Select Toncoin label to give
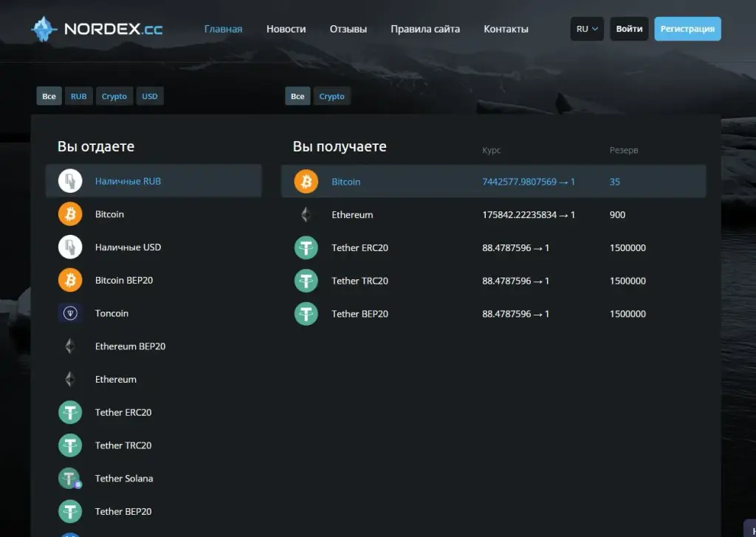Viewport: 756px width, 537px height. click(112, 313)
